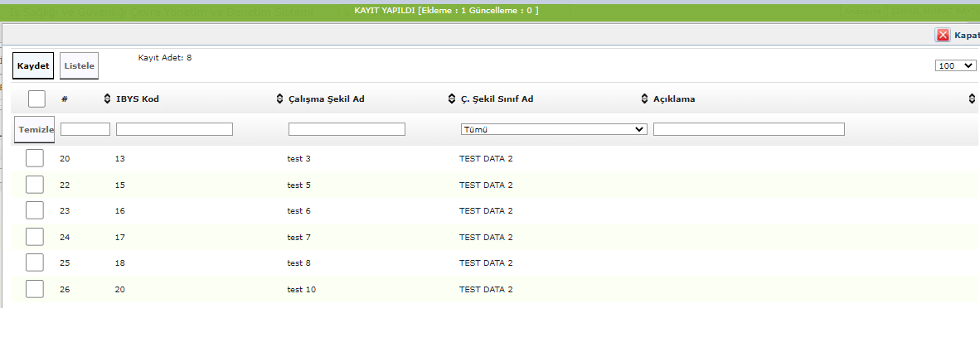Sort by Açıklama column arrows
The image size is (980, 342).
[x=644, y=99]
